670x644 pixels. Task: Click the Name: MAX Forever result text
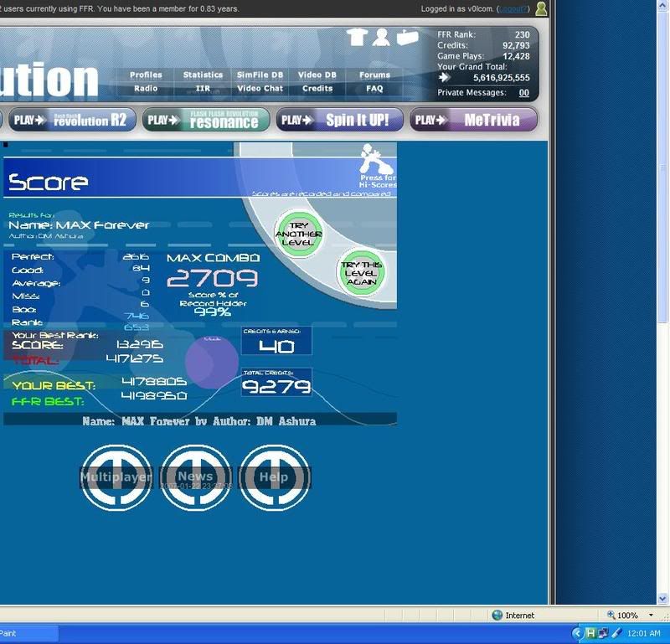tap(79, 225)
